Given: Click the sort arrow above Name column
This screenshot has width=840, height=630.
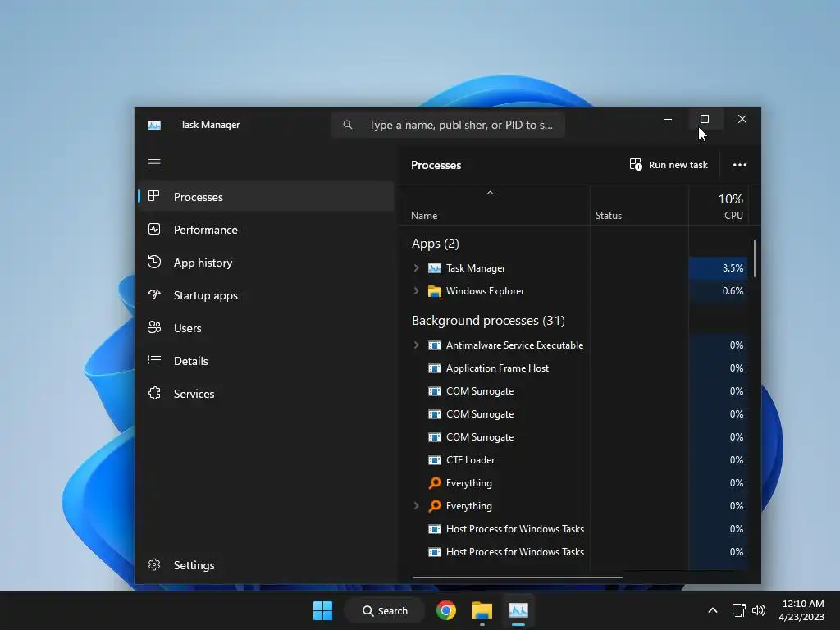Looking at the screenshot, I should [x=490, y=193].
